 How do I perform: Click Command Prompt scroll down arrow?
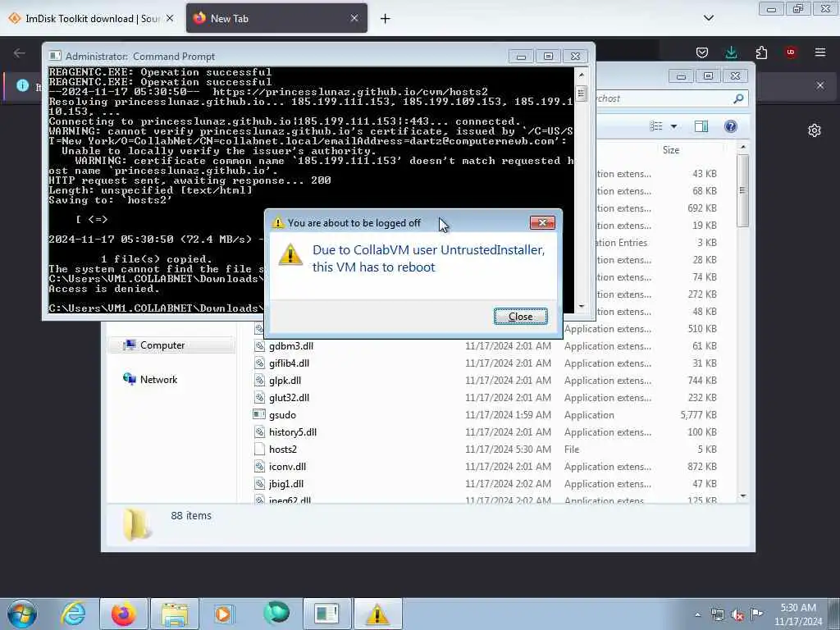[x=582, y=307]
